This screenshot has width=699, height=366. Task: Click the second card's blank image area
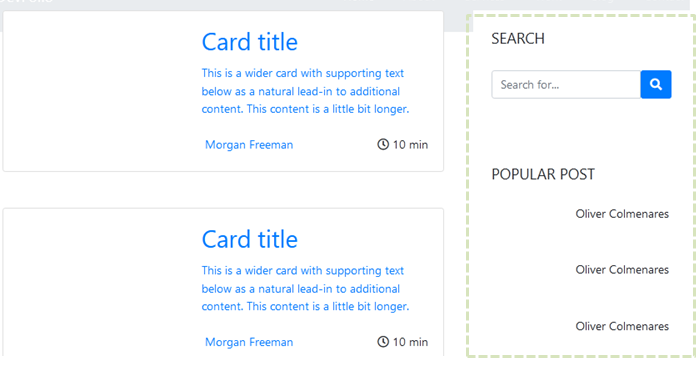[x=98, y=283]
